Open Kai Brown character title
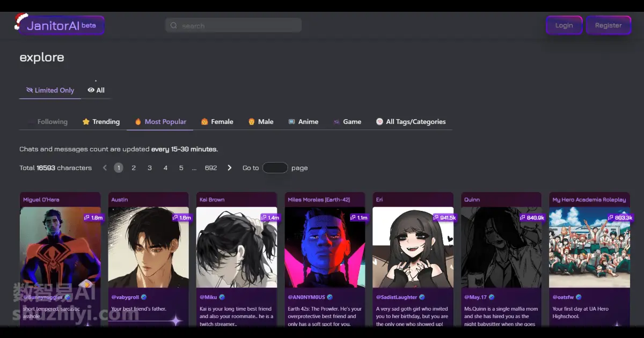This screenshot has height=338, width=644. [212, 200]
